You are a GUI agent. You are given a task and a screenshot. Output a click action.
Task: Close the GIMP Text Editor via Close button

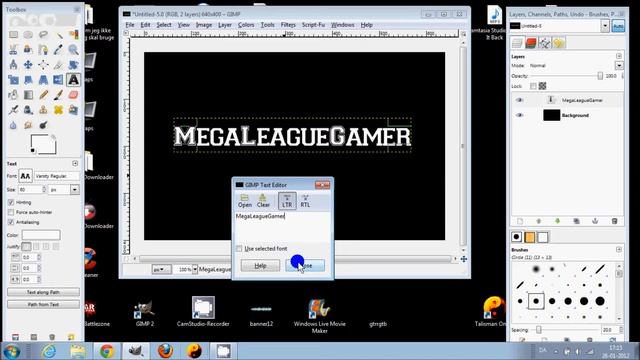click(x=305, y=266)
